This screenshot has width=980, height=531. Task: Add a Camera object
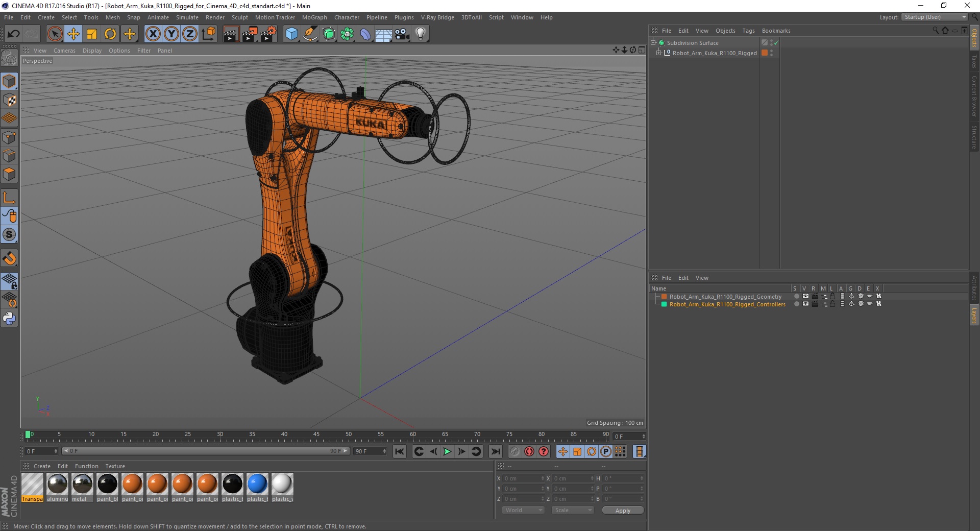click(402, 34)
